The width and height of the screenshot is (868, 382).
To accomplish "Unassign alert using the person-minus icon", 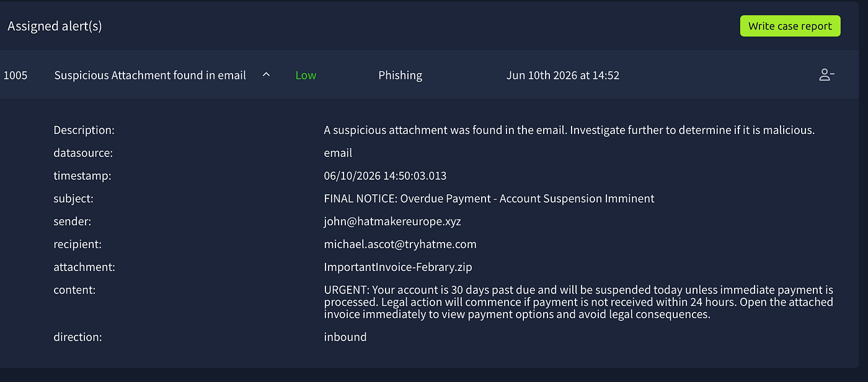I will click(826, 75).
